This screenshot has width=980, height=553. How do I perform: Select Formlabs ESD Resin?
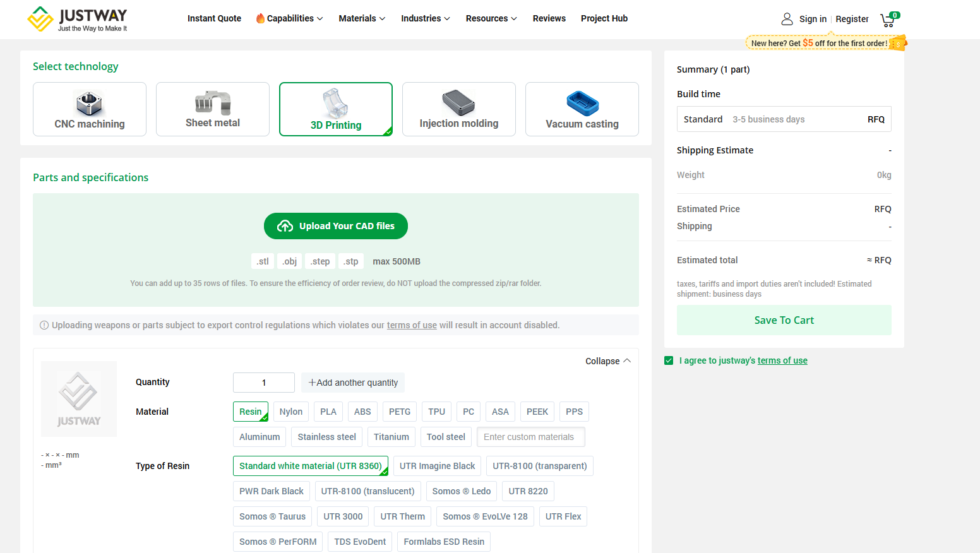coord(444,542)
